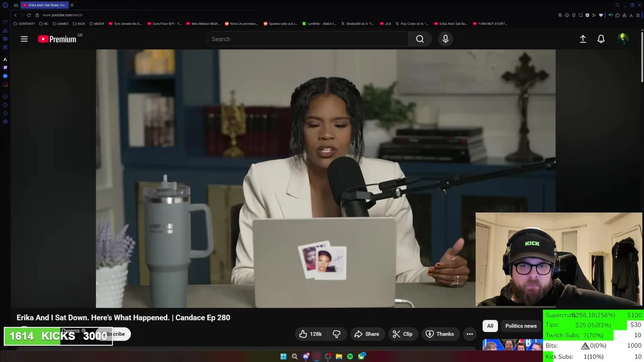Focus the YouTube Search field
This screenshot has height=362, width=644.
click(x=307, y=39)
